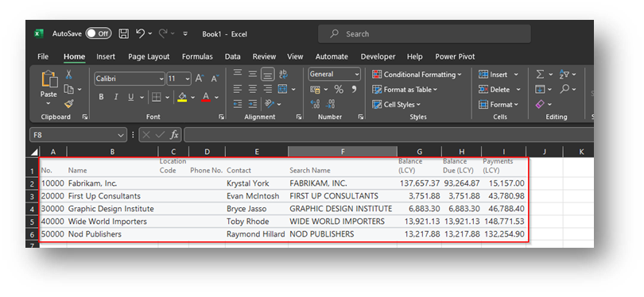Toggle Underline formatting
The image size is (644, 297).
[x=131, y=97]
